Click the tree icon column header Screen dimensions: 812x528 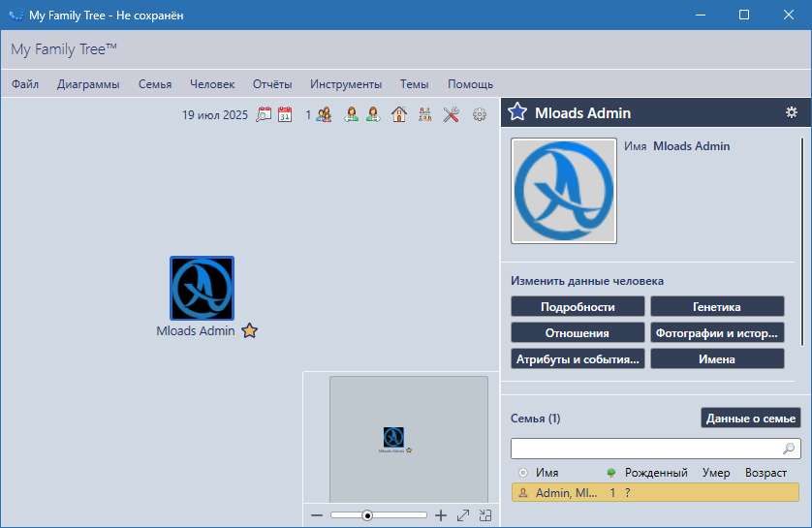611,473
